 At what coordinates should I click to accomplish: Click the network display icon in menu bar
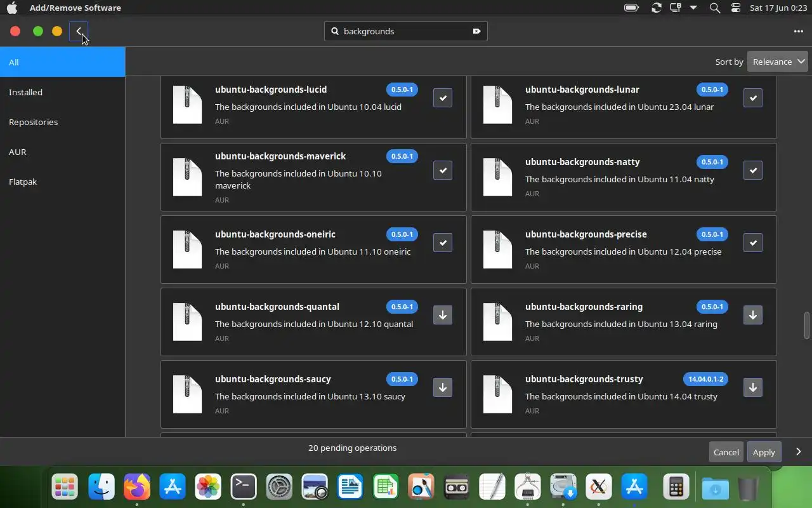pos(676,8)
